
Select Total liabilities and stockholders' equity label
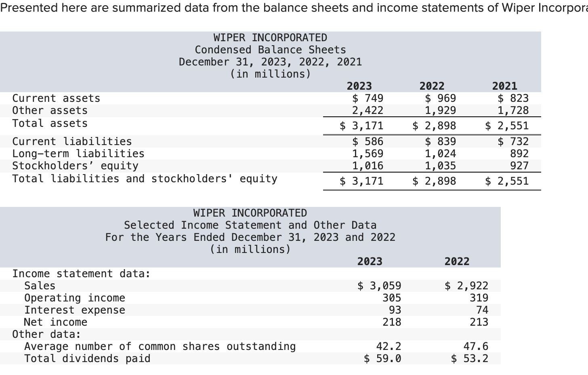[x=145, y=178]
